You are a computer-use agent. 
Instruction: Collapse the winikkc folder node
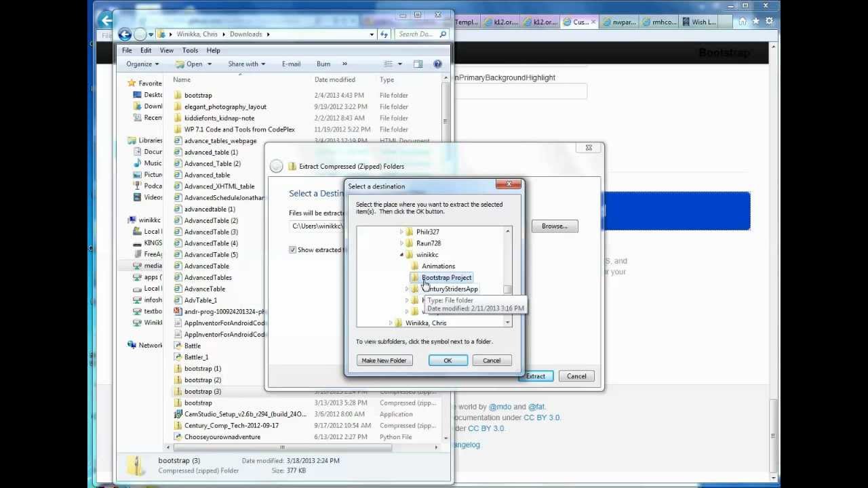pyautogui.click(x=401, y=255)
